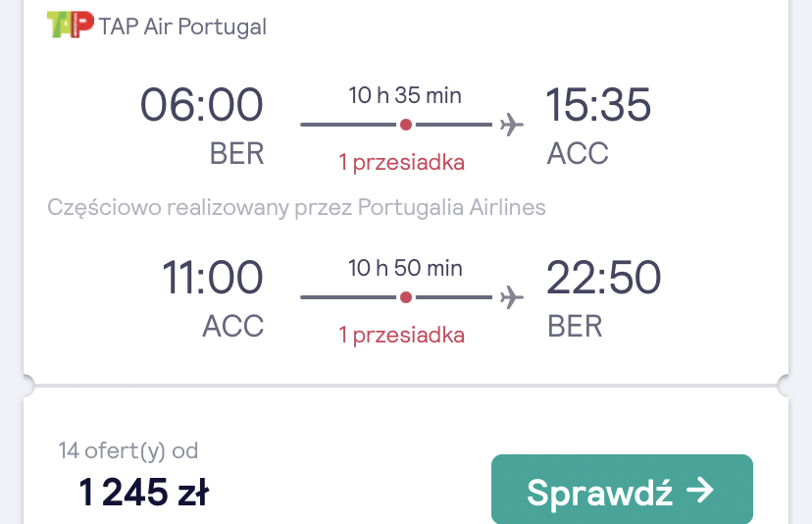This screenshot has height=524, width=812.
Task: Select the outbound '1 przesiadka' label
Action: pos(402,162)
